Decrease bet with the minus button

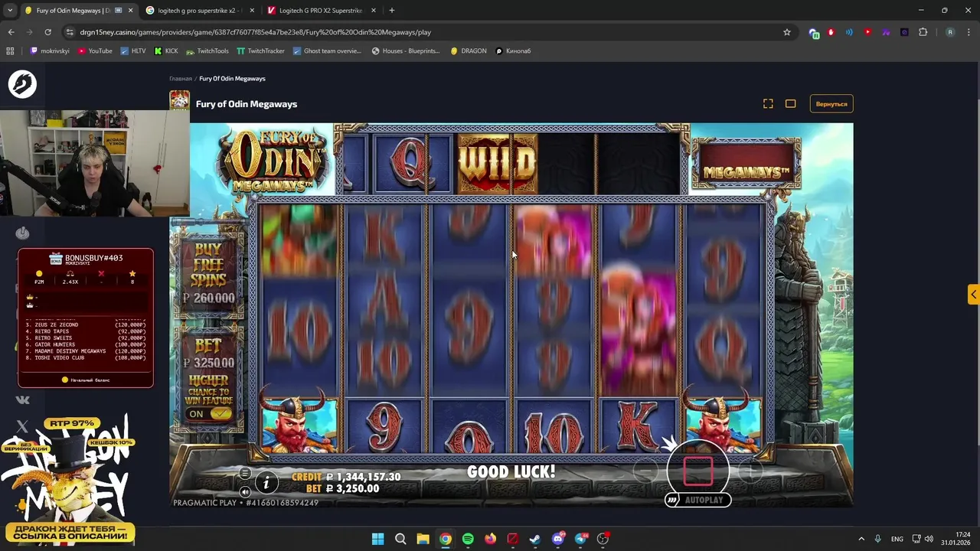646,472
